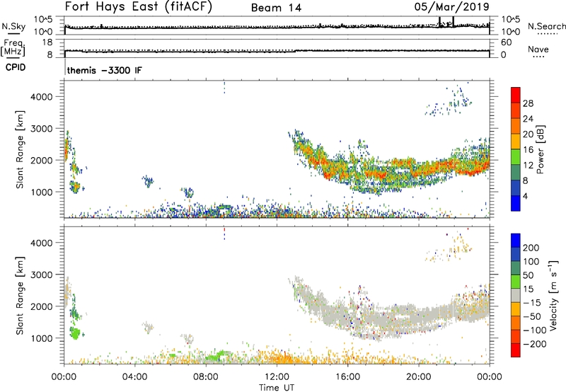The height and width of the screenshot is (392, 566).
Task: Click the 'Fort Hays East (fitACF)' title
Action: pos(138,6)
